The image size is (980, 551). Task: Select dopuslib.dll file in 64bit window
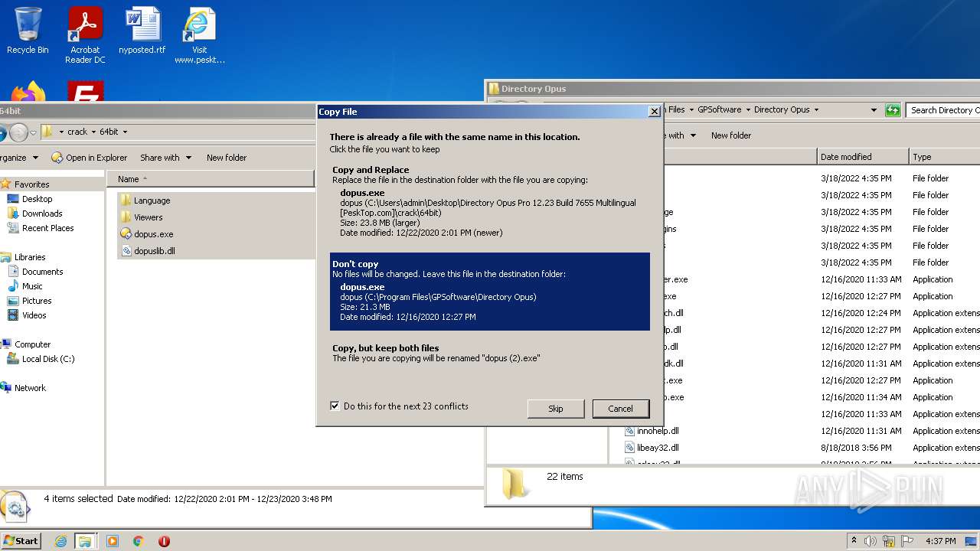[x=155, y=251]
